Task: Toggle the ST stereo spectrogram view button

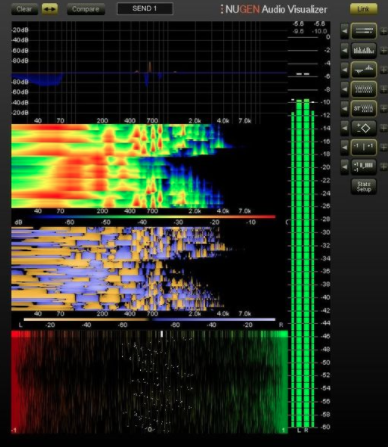Action: tap(364, 108)
